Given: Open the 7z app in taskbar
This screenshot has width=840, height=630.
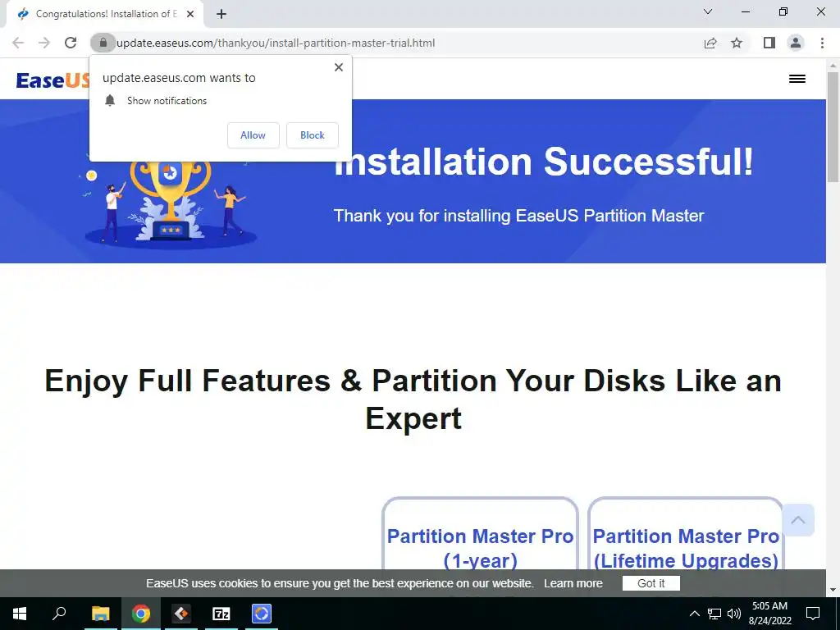Looking at the screenshot, I should click(221, 614).
